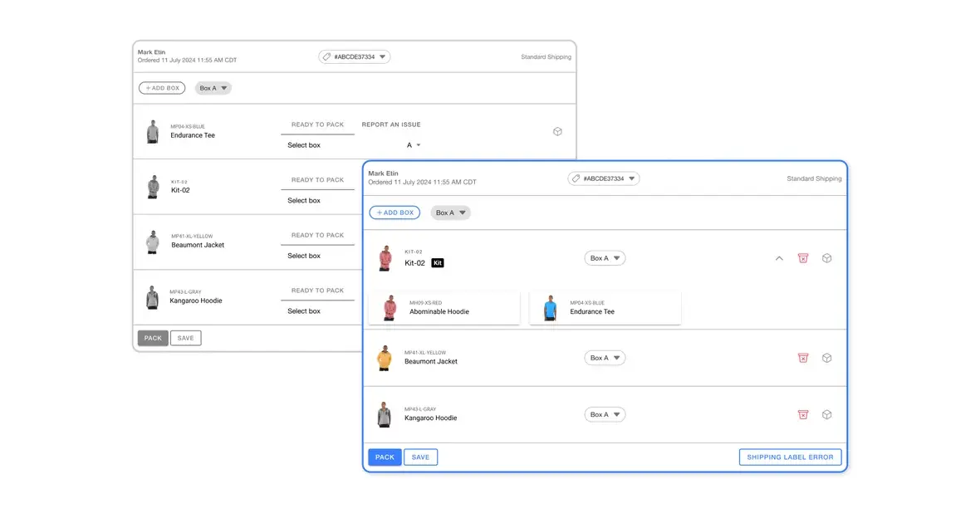Open the Select box 'A' dropdown for Endurance Tee
This screenshot has width=980, height=513.
(x=414, y=145)
